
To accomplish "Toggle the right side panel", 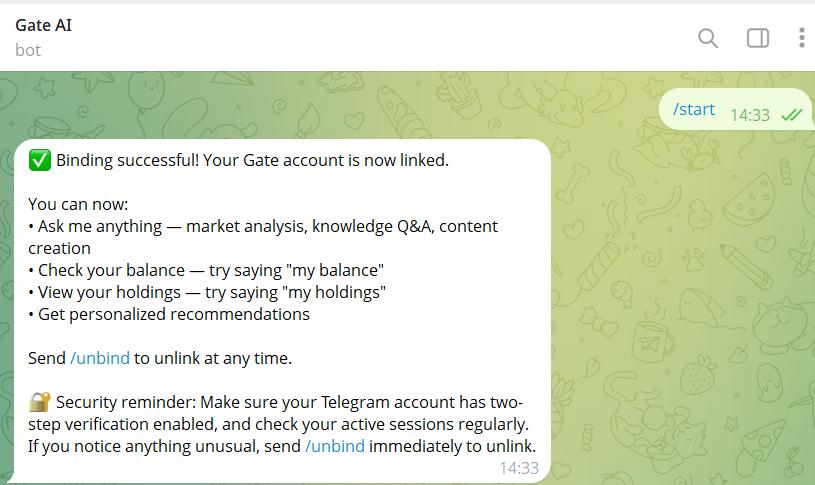I will point(758,38).
